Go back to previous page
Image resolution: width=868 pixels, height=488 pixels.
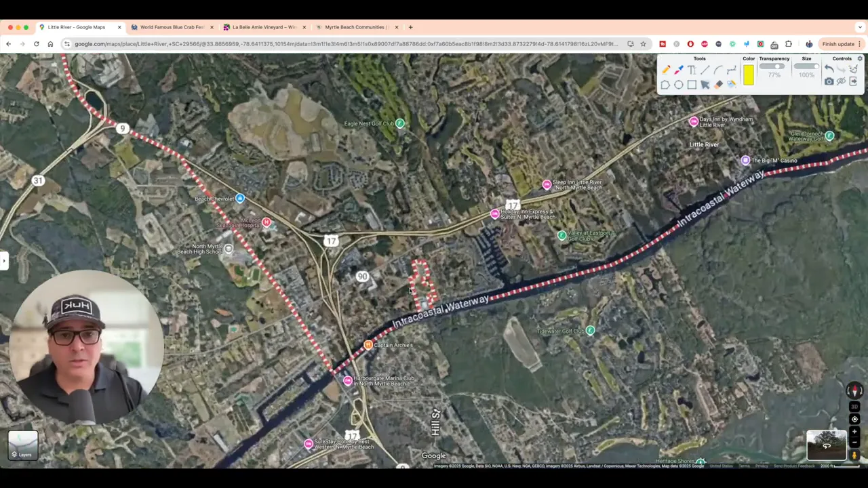(x=8, y=44)
